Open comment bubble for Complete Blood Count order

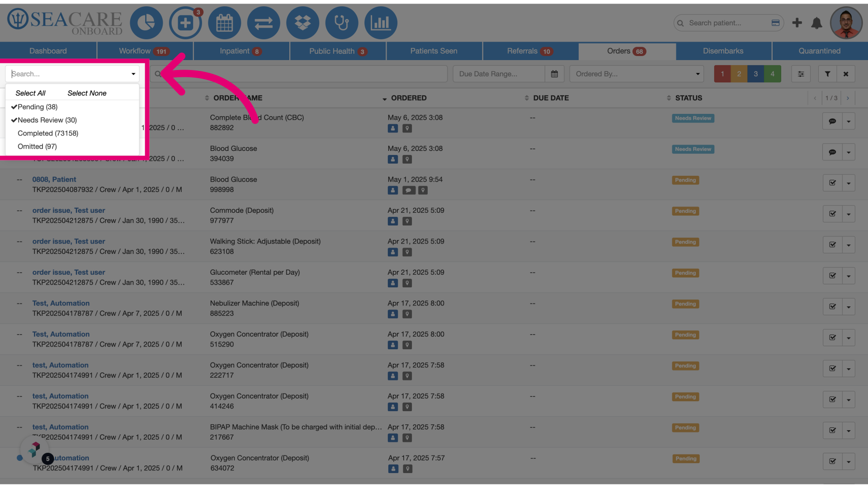click(832, 121)
